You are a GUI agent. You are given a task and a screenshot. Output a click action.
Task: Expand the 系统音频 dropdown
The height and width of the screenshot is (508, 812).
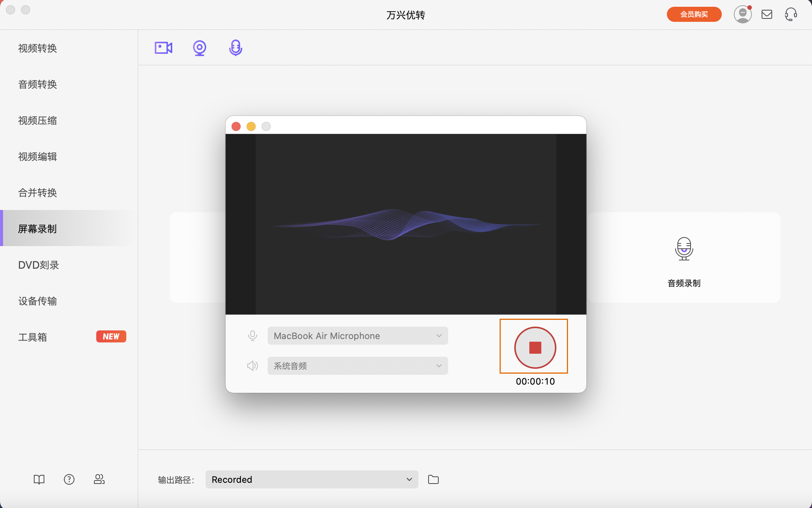tap(358, 366)
